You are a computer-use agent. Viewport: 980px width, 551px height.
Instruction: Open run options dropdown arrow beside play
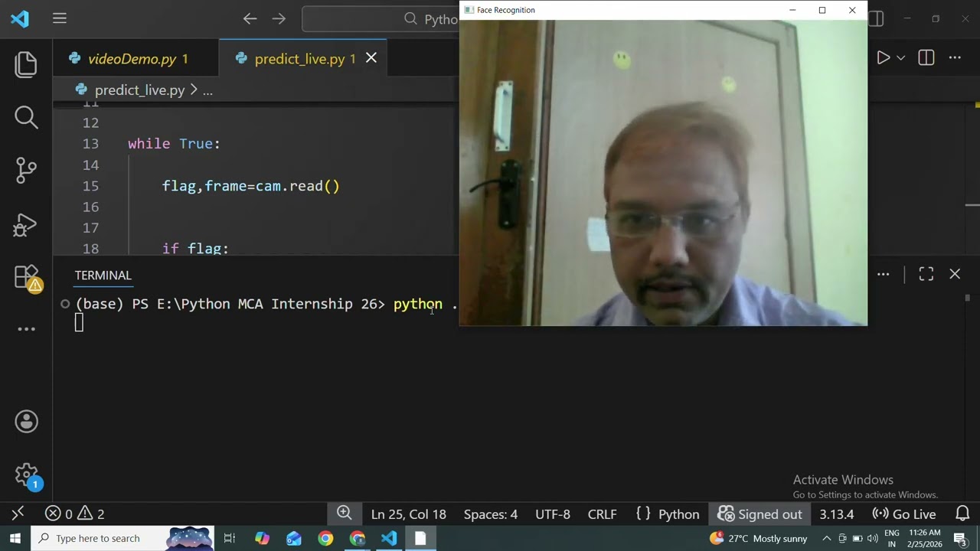tap(901, 58)
